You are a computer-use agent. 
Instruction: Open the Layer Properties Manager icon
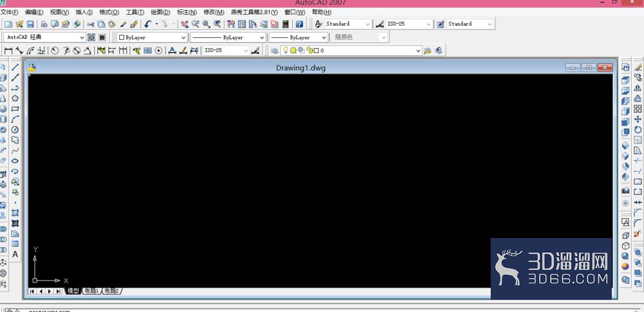(x=274, y=50)
